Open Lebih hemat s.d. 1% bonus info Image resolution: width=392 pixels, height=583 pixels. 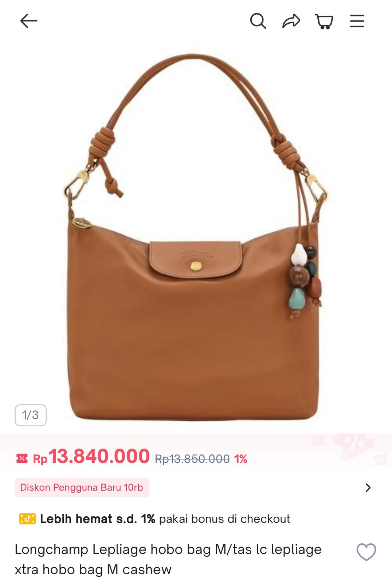[98, 519]
